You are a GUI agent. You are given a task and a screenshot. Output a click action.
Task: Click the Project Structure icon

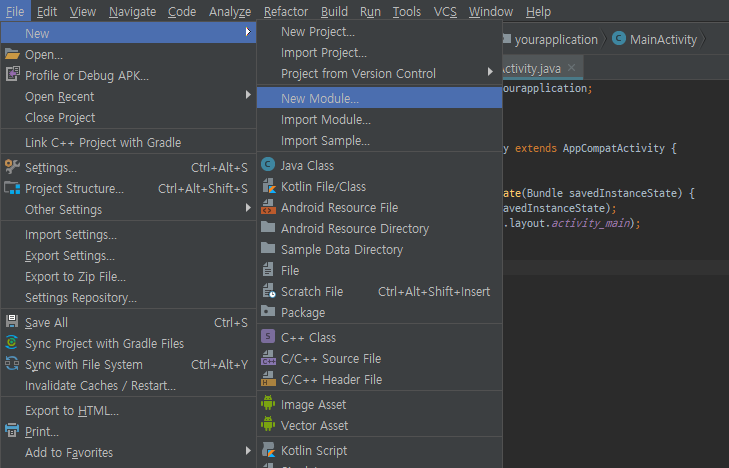(x=12, y=188)
